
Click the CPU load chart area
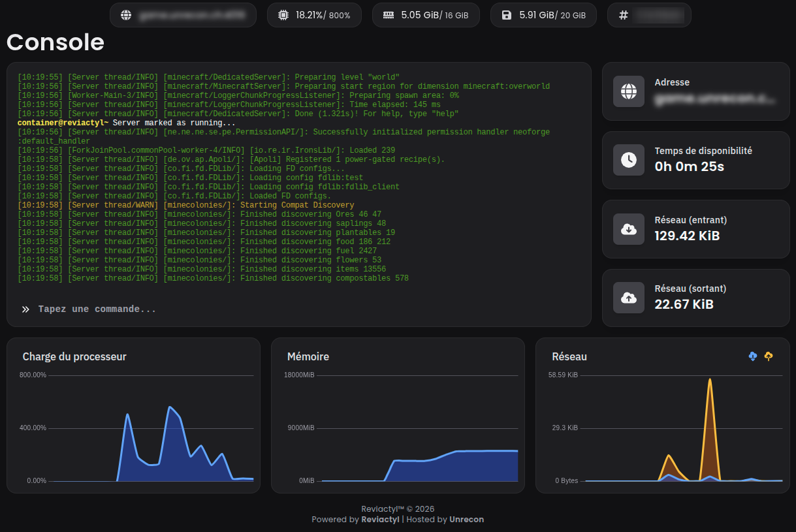click(151, 428)
